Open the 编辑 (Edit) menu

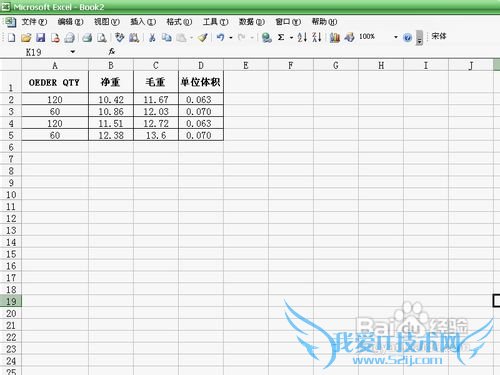click(x=70, y=22)
